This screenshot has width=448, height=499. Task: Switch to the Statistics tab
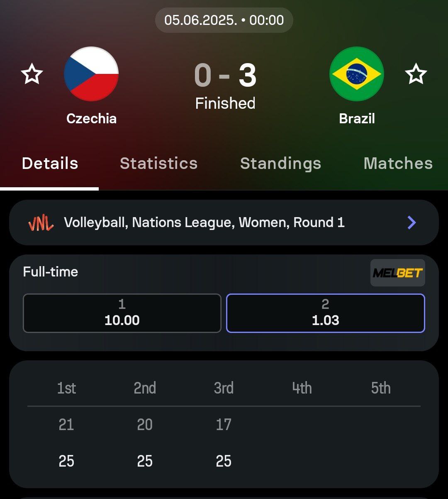click(x=158, y=164)
